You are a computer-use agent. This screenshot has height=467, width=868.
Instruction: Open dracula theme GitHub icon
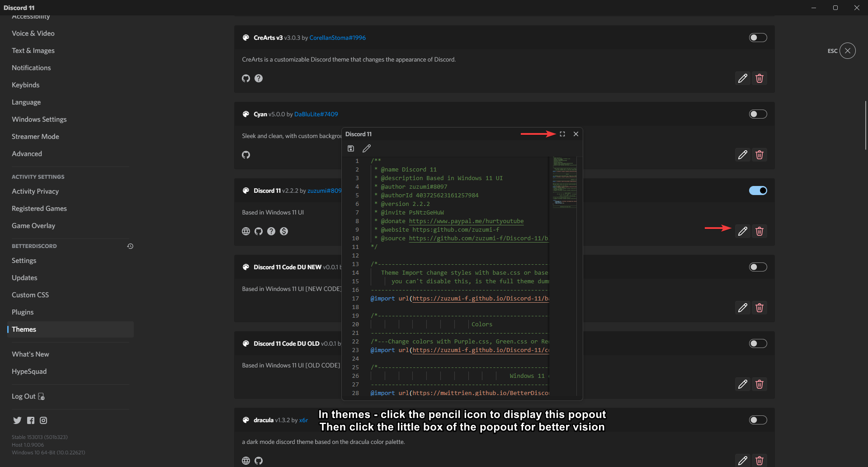(x=259, y=461)
